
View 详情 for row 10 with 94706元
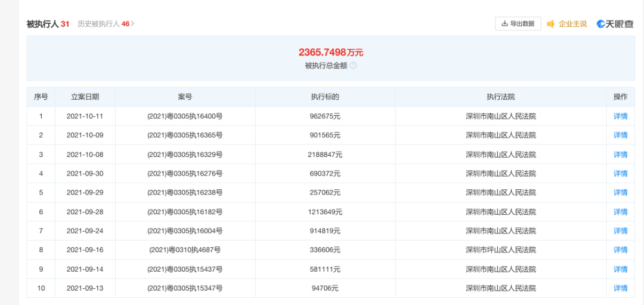[620, 288]
